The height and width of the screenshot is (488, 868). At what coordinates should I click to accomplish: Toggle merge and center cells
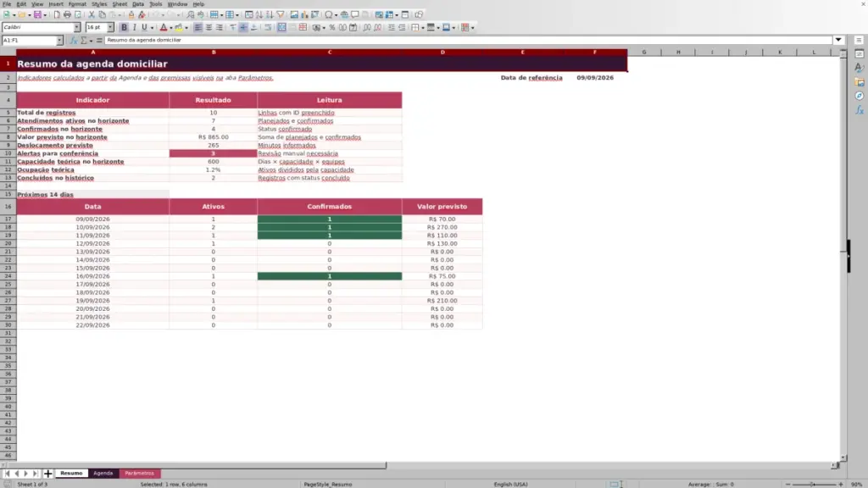pyautogui.click(x=281, y=28)
